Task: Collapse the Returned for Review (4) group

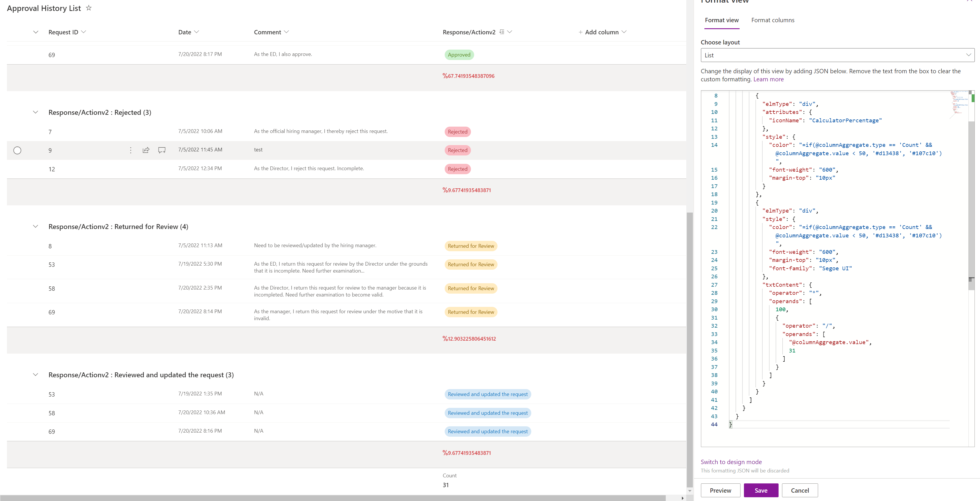Action: 35,226
